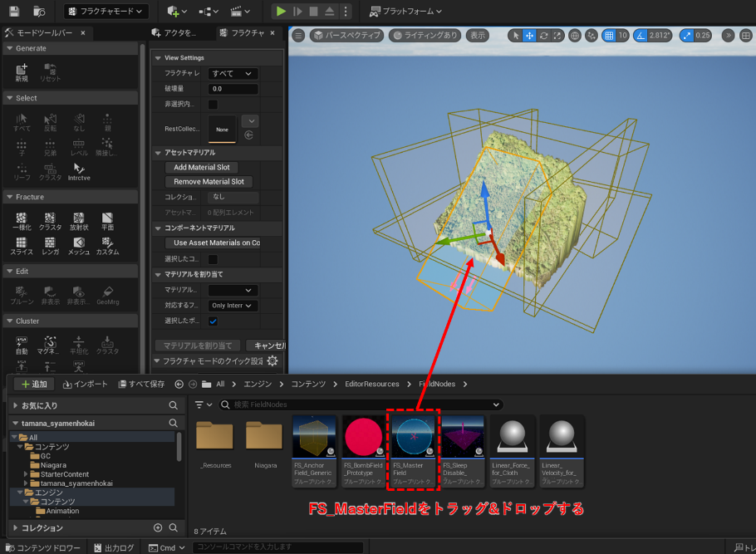The width and height of the screenshot is (756, 554).
Task: Select the レンガ (Brick) fracture tool
Action: click(50, 246)
